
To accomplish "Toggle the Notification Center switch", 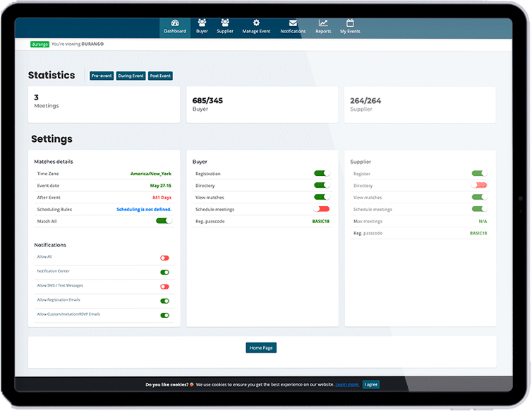I will click(x=164, y=273).
